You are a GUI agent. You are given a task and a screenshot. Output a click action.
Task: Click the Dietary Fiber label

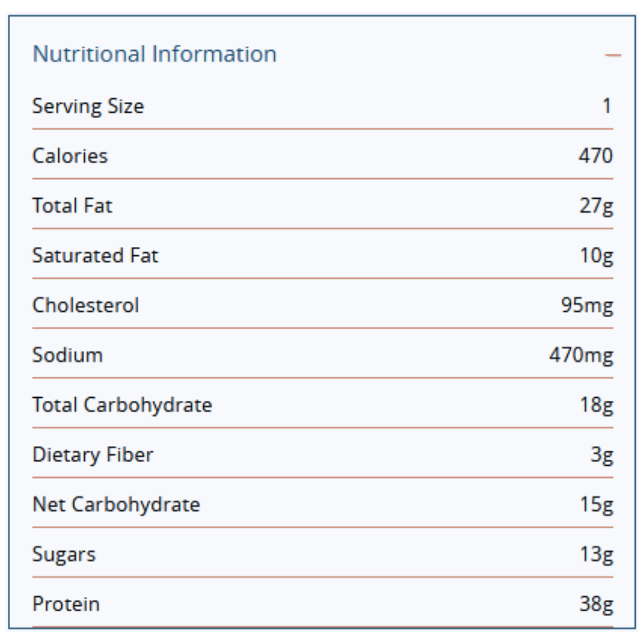[93, 455]
